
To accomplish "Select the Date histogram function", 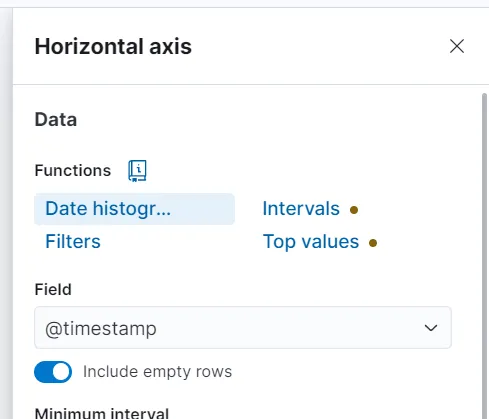I will [135, 209].
